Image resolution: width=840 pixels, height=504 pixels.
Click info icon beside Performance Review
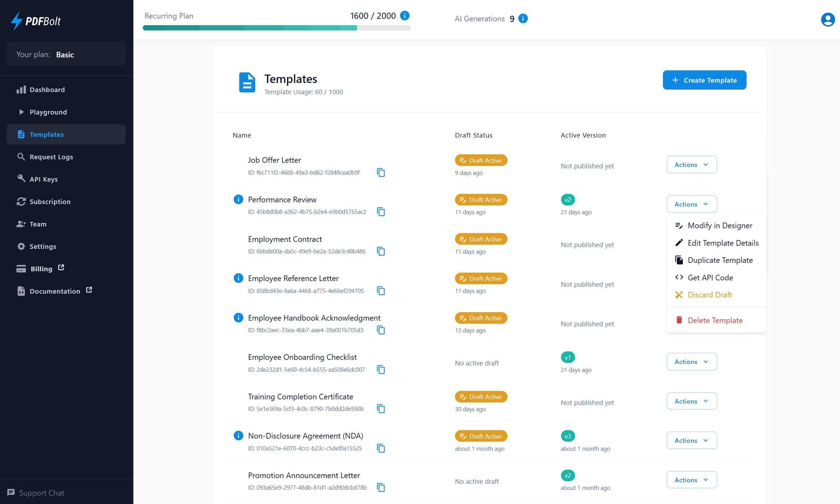(238, 199)
